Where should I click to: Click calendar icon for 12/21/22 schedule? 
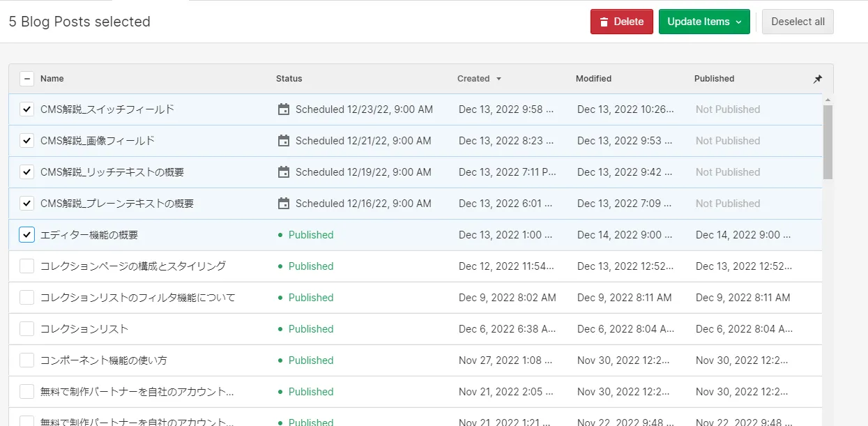pos(283,141)
